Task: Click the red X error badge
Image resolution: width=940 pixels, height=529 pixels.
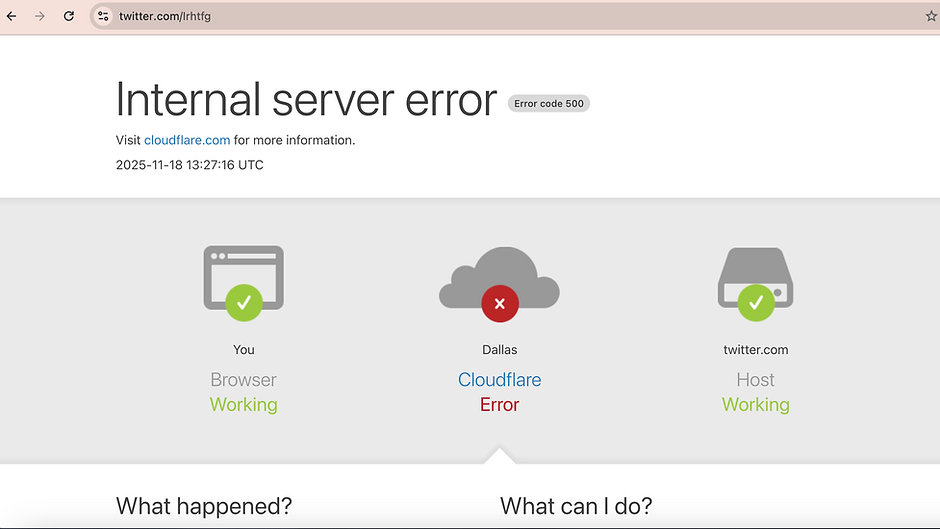Action: pos(500,303)
